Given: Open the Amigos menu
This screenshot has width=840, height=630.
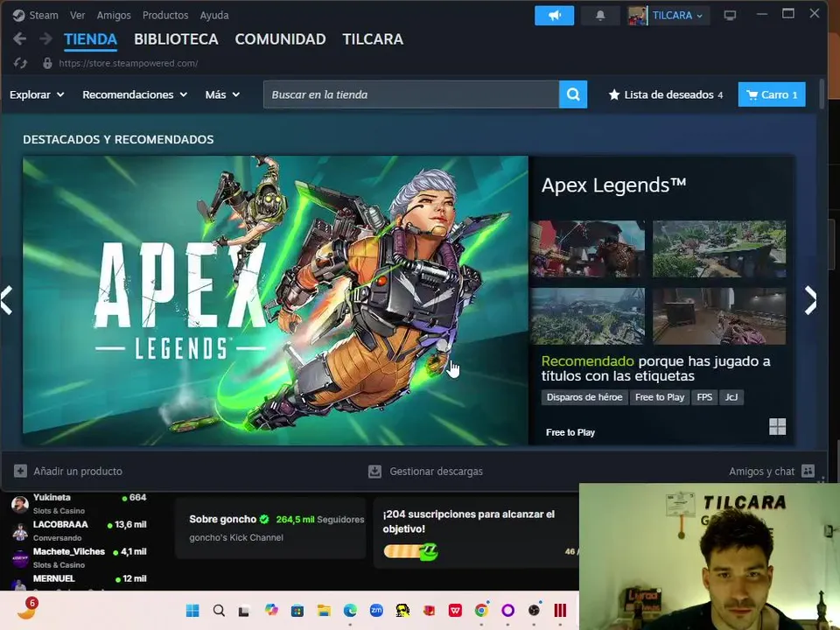Looking at the screenshot, I should (114, 15).
